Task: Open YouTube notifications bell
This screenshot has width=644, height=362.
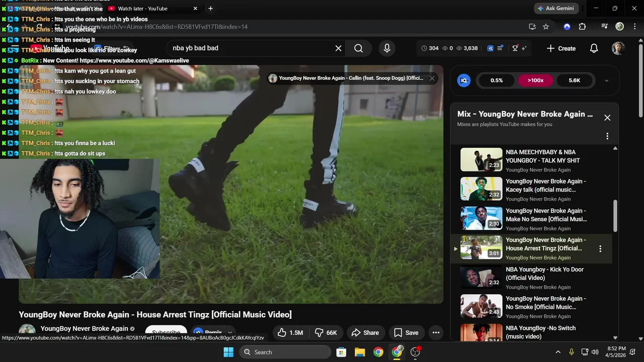Action: [594, 48]
